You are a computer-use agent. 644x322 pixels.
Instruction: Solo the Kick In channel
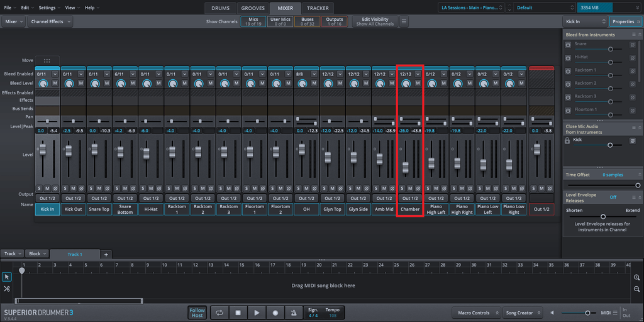point(40,188)
